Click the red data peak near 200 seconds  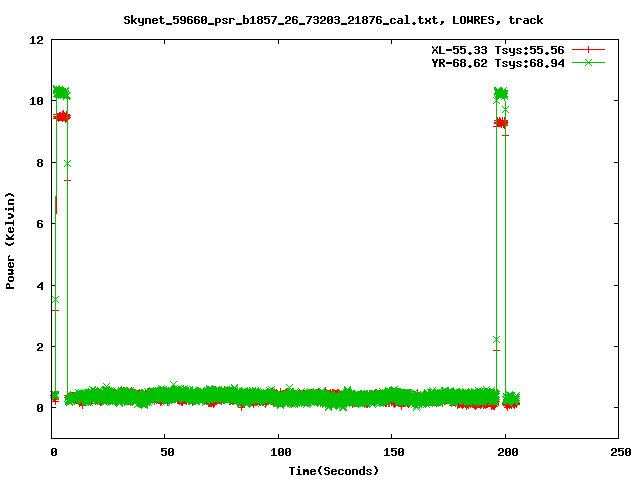tap(501, 123)
